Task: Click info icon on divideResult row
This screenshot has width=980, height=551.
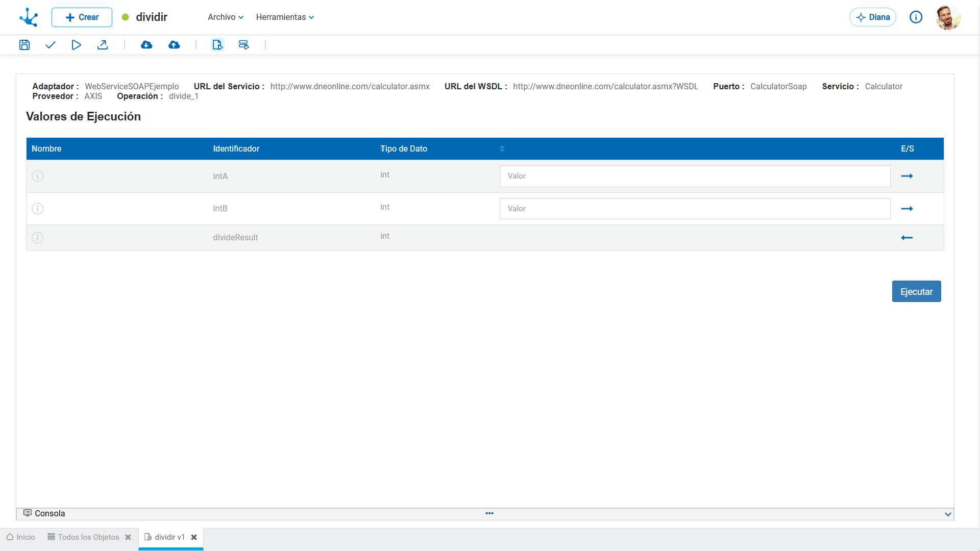Action: (38, 238)
